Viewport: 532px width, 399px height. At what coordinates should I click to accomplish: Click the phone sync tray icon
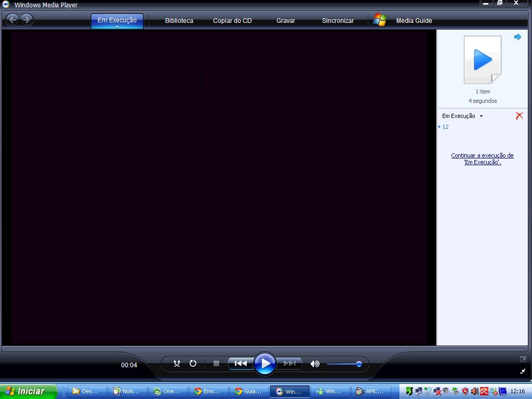click(x=428, y=391)
